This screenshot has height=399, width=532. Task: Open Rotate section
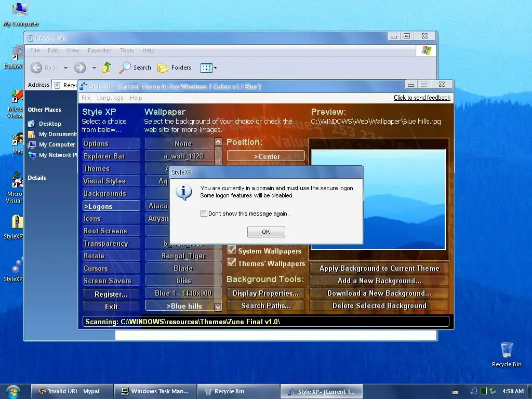(x=111, y=256)
